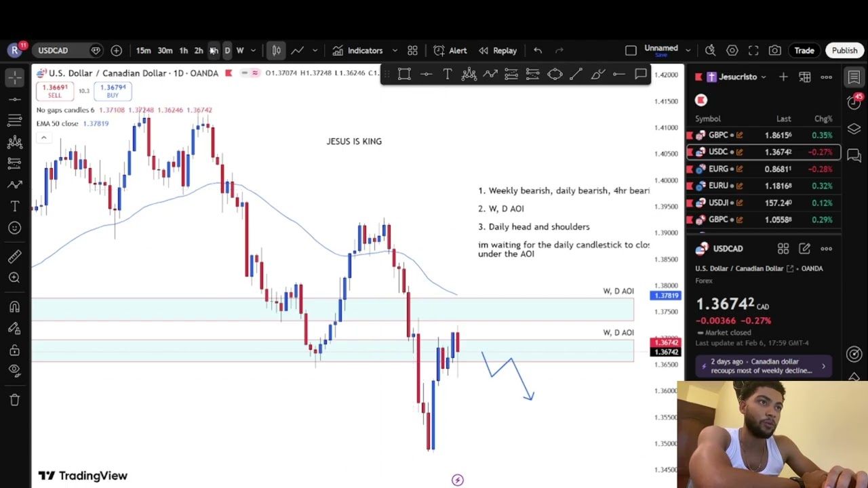This screenshot has height=488, width=868.
Task: Open the watchlist more options menu
Action: click(x=827, y=77)
